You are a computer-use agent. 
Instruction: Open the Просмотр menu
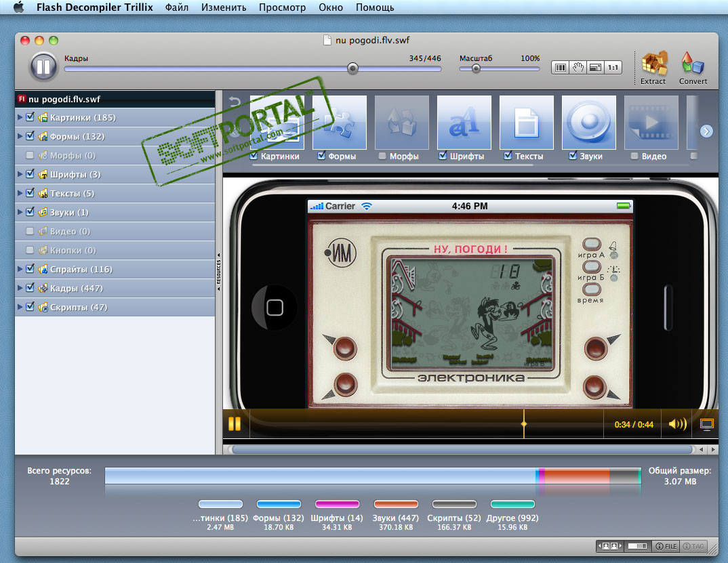pyautogui.click(x=282, y=7)
